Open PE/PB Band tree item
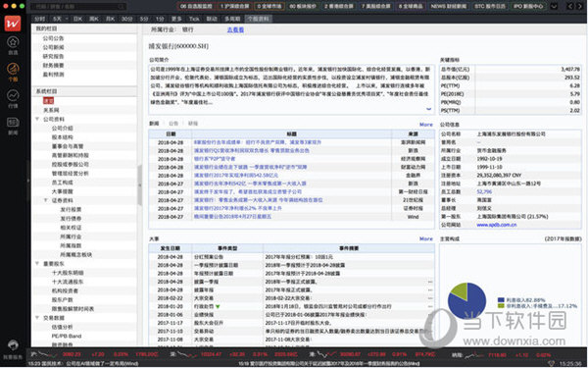This screenshot has height=368, width=588. (67, 336)
